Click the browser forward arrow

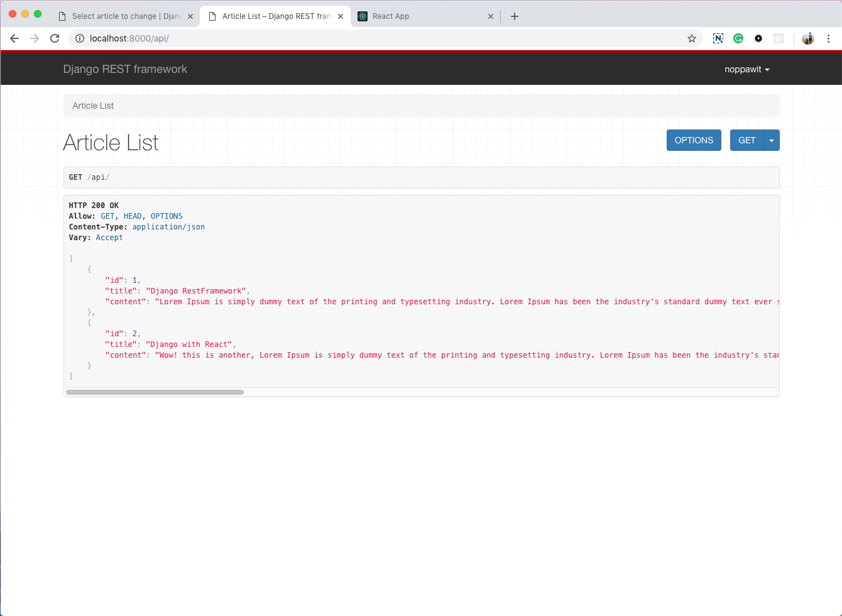pos(35,38)
